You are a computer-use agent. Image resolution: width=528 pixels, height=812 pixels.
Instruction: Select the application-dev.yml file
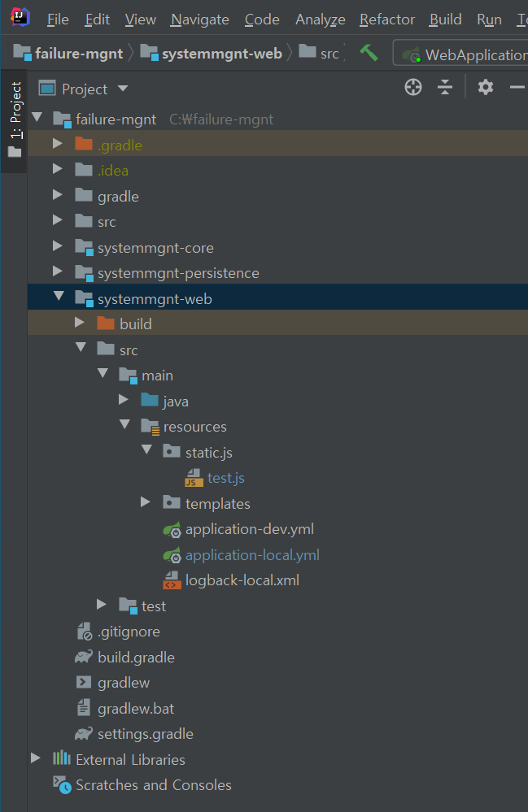click(x=251, y=528)
